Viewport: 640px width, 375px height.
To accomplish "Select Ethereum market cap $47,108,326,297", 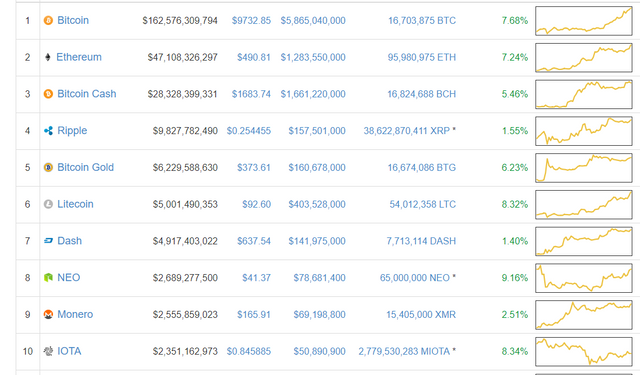I will [x=182, y=57].
